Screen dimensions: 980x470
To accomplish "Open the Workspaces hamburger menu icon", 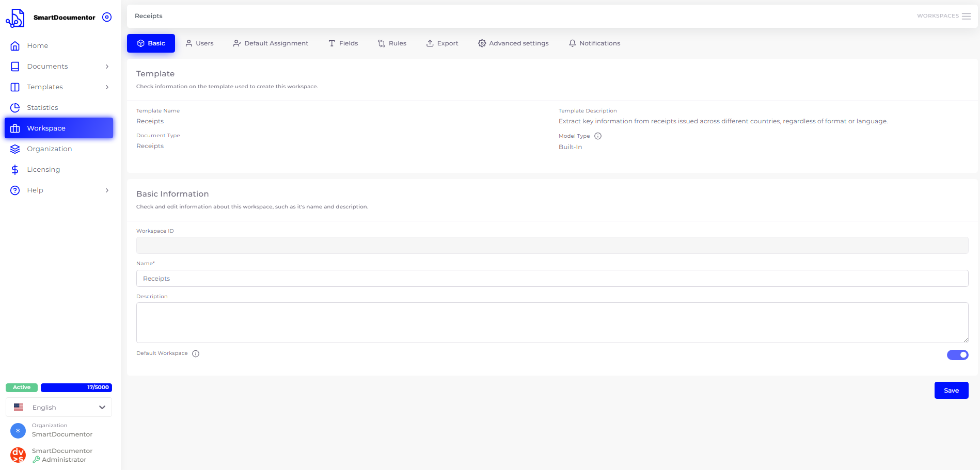I will point(966,16).
